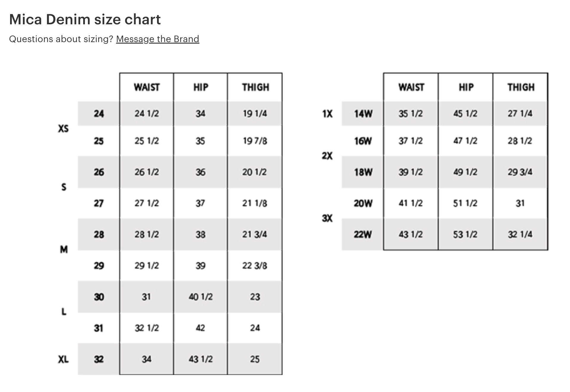Open the Message the Brand link
Image resolution: width=570 pixels, height=392 pixels.
click(x=157, y=39)
